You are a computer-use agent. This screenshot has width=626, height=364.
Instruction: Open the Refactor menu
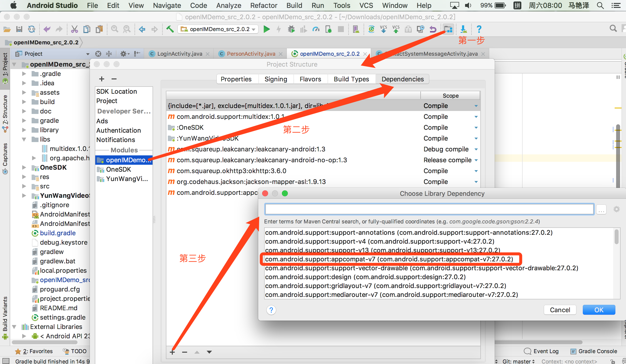coord(264,5)
